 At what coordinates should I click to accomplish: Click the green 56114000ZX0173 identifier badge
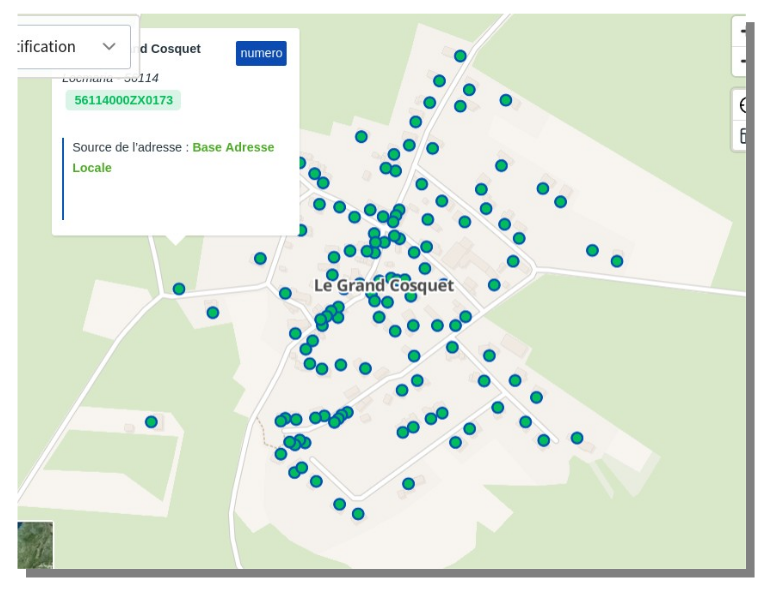click(x=123, y=100)
